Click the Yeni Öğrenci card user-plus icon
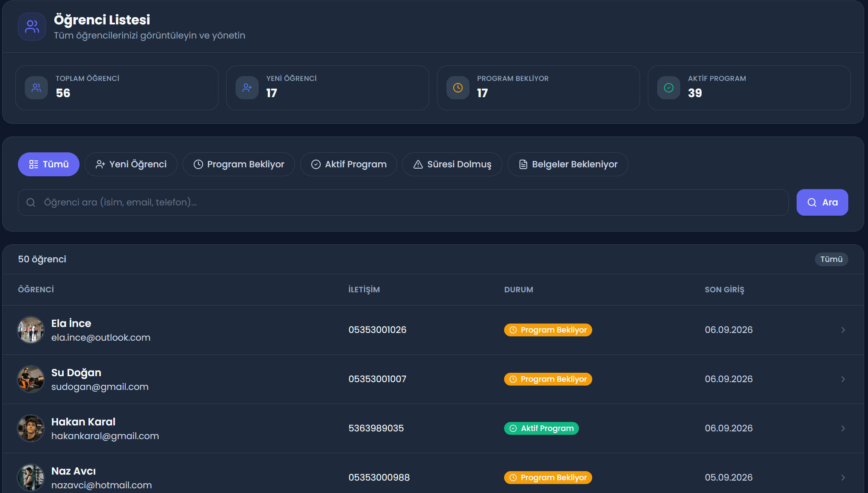The width and height of the screenshot is (868, 493). [x=247, y=88]
